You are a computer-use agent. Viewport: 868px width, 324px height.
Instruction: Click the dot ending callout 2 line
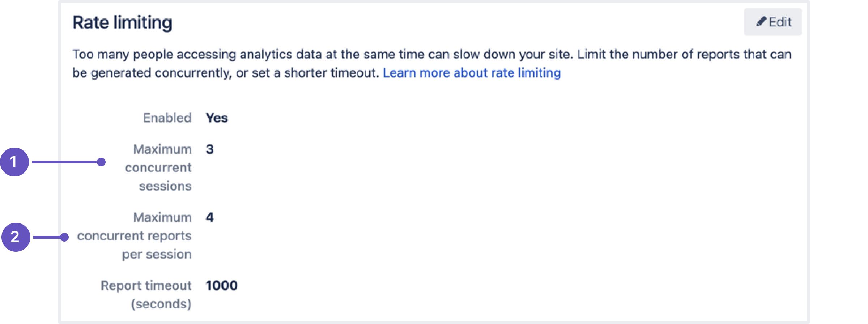coord(64,237)
